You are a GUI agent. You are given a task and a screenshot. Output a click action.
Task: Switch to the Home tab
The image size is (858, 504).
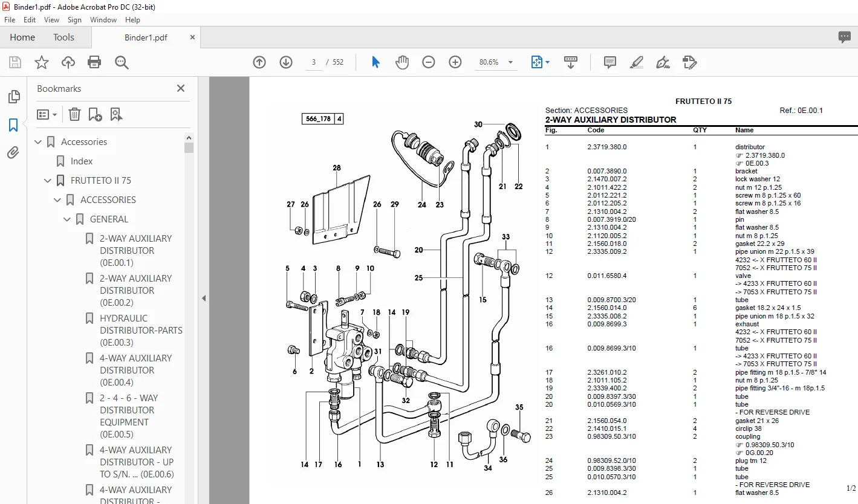tap(22, 37)
